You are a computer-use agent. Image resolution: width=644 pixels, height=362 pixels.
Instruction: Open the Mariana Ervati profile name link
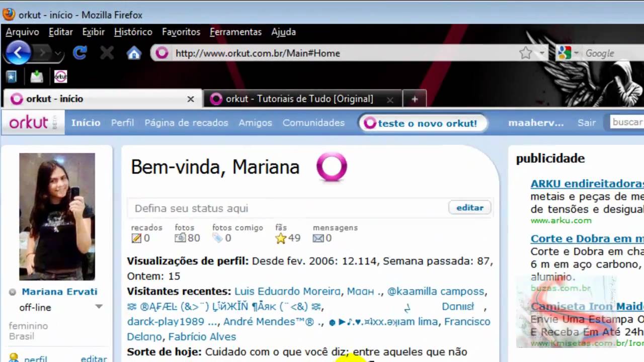pyautogui.click(x=59, y=292)
